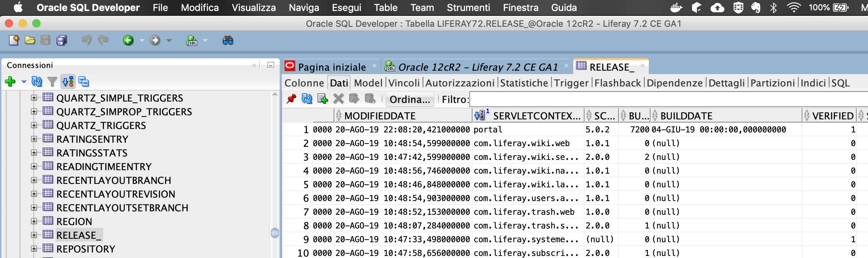Select the RATINGSSTATS table in tree
Viewport: 868px width, 258px height.
pos(92,153)
